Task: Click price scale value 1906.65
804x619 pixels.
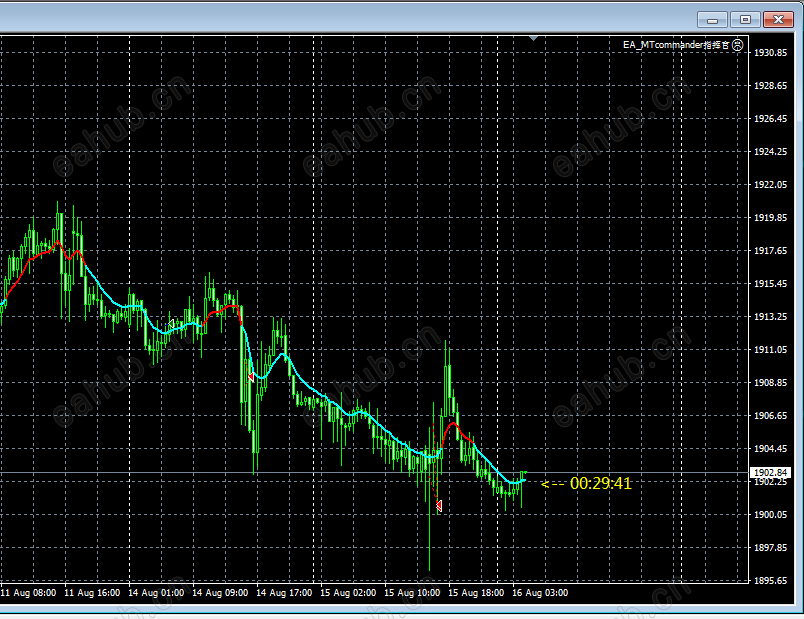Action: [770, 415]
